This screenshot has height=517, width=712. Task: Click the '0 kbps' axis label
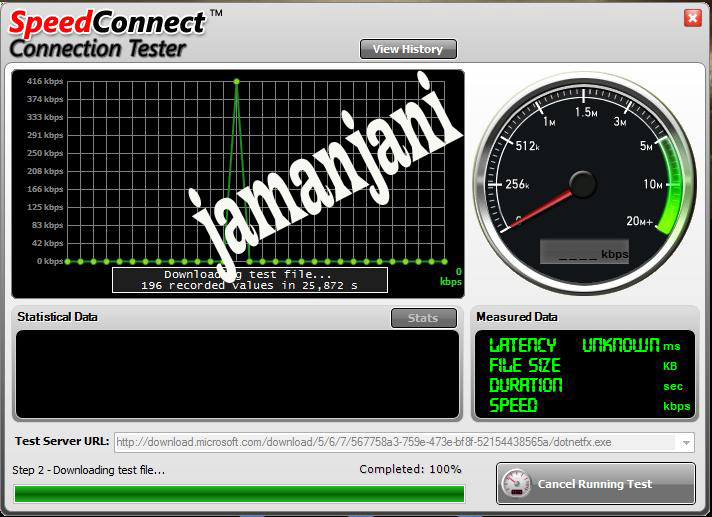(50, 261)
